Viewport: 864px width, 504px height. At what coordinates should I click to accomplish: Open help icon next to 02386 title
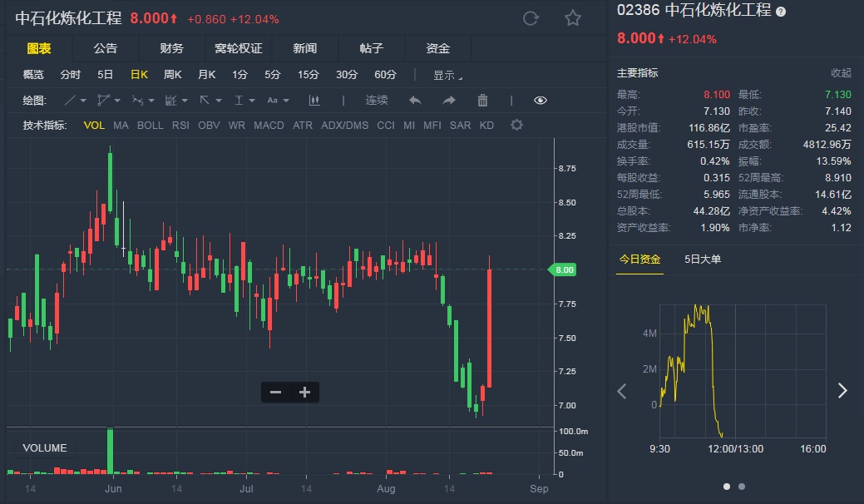[x=781, y=12]
